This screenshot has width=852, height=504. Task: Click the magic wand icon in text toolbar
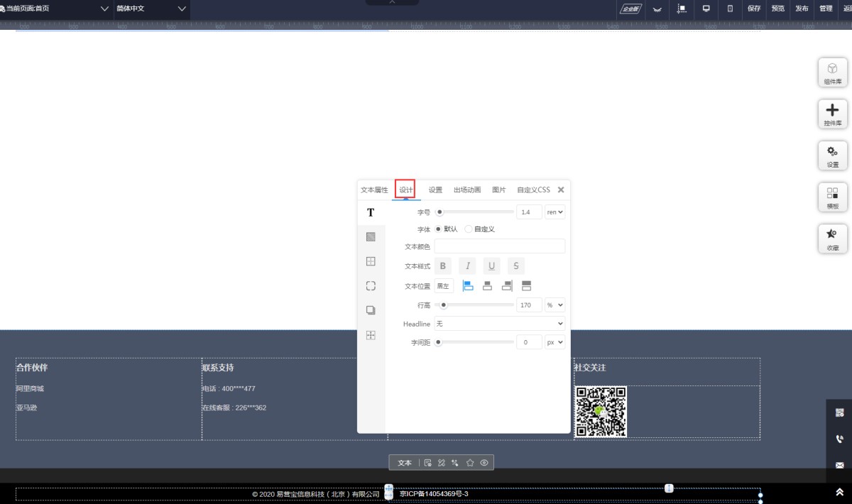(x=455, y=463)
